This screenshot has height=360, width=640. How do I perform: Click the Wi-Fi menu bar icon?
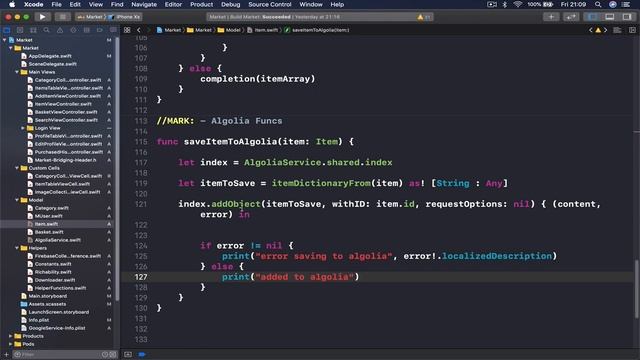tap(518, 4)
